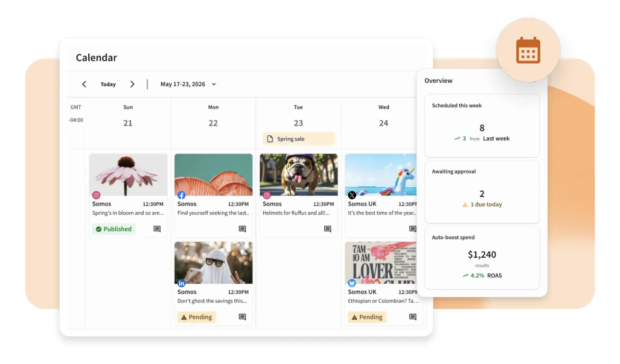Click the "4.2% ROAS" text
Screen dimensions: 620x364
tap(486, 275)
